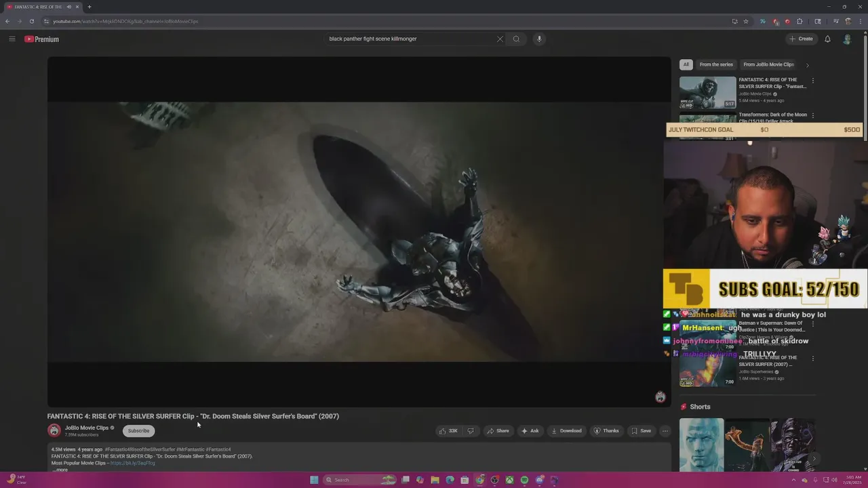The image size is (868, 488).
Task: Show hidden system tray icons
Action: (x=793, y=480)
